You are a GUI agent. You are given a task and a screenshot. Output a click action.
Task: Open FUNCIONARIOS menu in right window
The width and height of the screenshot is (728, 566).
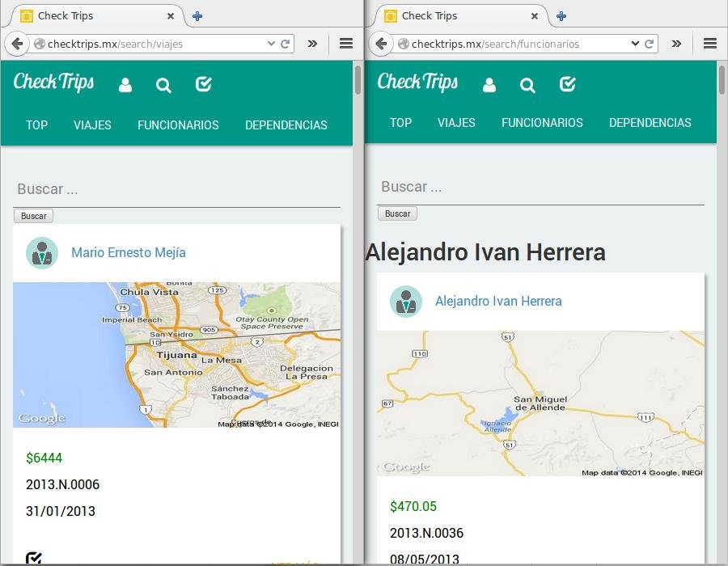tap(542, 123)
